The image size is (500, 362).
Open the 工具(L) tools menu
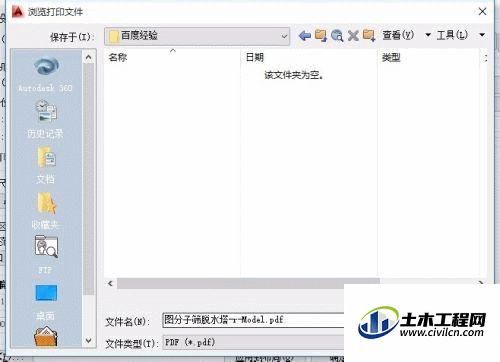(x=452, y=35)
